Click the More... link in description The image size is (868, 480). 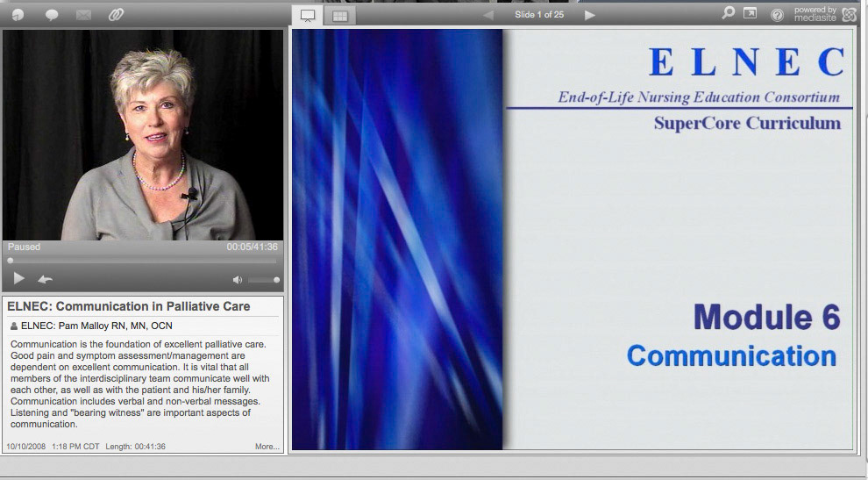pos(267,446)
